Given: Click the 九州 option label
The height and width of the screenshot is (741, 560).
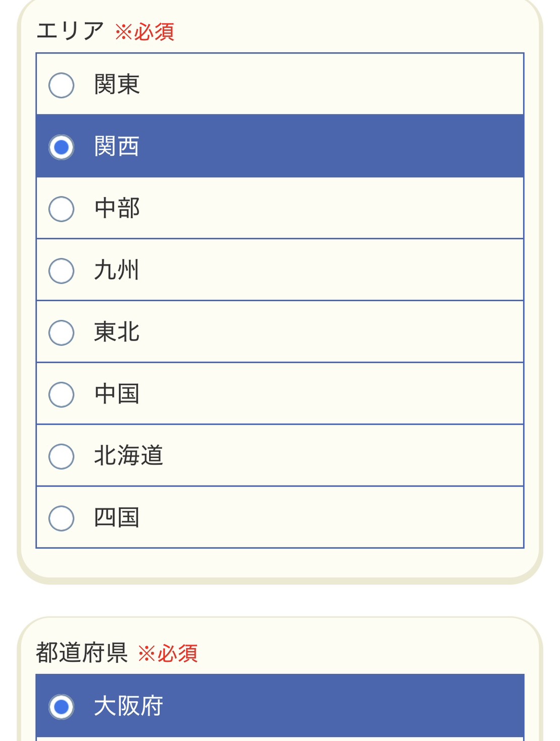Looking at the screenshot, I should (116, 271).
